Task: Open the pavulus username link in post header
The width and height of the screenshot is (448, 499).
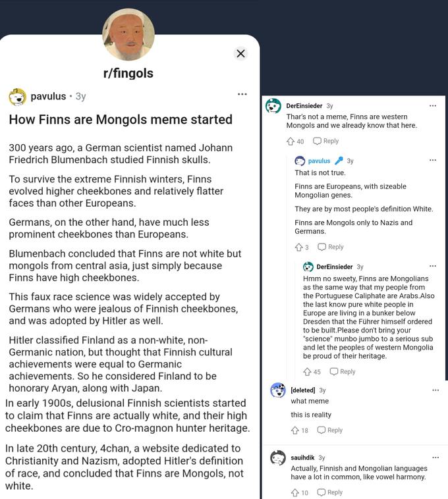Action: tap(48, 96)
